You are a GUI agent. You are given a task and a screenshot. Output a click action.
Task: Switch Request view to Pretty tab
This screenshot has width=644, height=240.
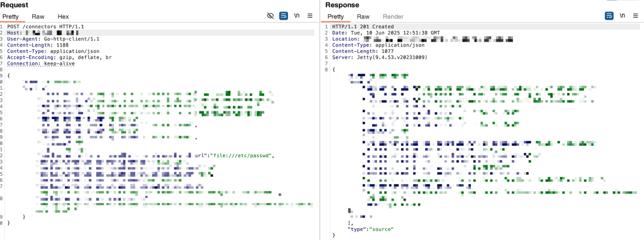(11, 17)
